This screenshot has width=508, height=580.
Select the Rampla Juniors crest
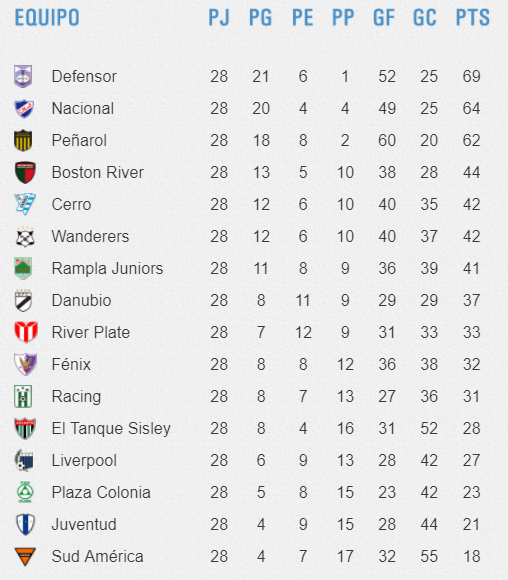point(23,269)
